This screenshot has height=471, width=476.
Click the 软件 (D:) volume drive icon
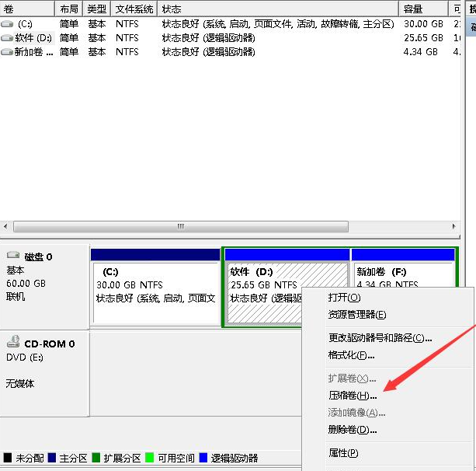tap(7, 38)
